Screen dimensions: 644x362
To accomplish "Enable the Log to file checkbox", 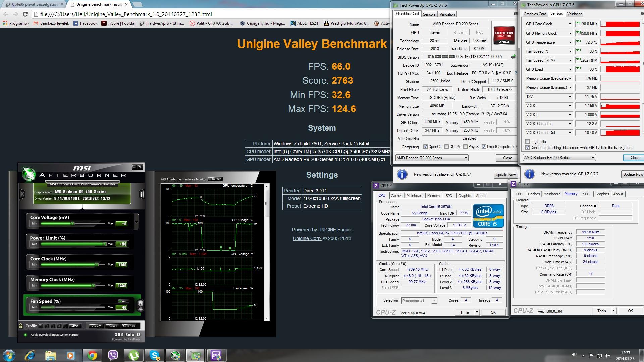I will click(x=528, y=142).
